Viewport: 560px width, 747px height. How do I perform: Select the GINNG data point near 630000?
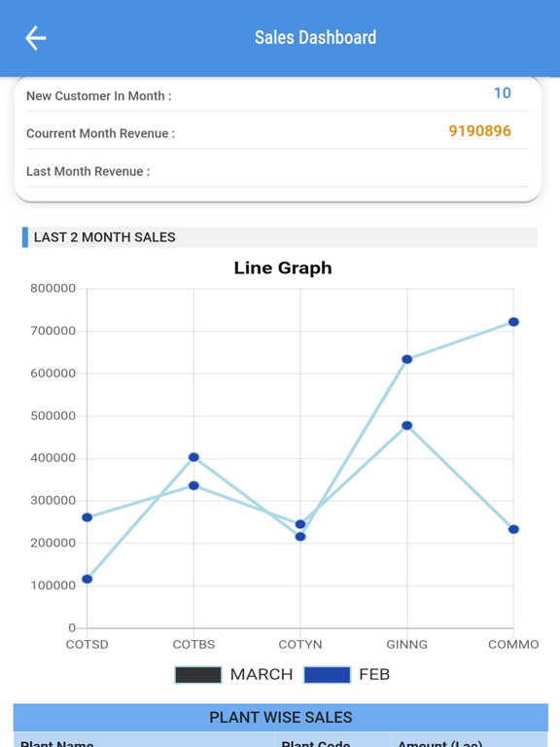pos(406,359)
